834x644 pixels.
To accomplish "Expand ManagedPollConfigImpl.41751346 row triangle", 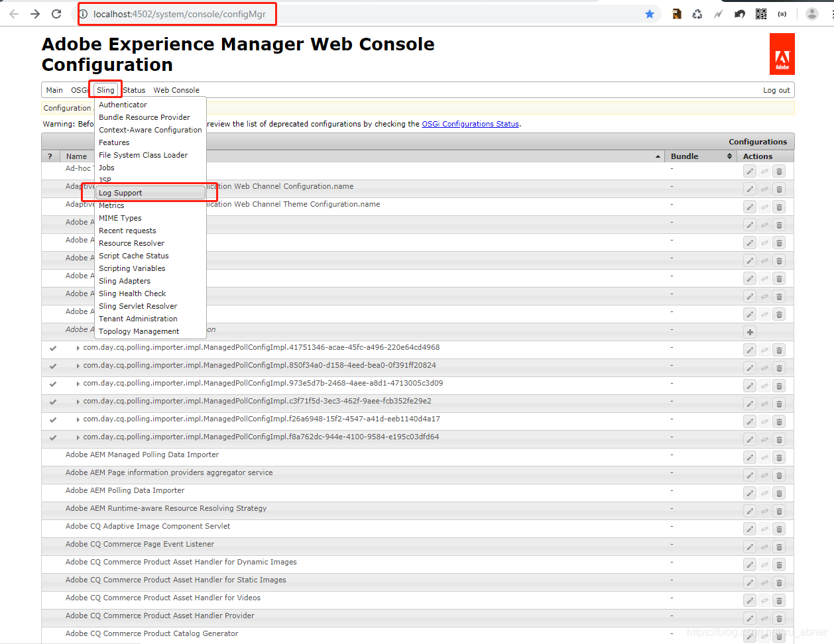I will coord(78,348).
